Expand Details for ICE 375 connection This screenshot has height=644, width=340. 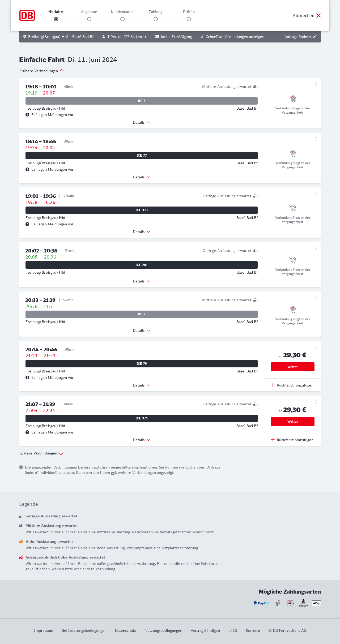[142, 440]
